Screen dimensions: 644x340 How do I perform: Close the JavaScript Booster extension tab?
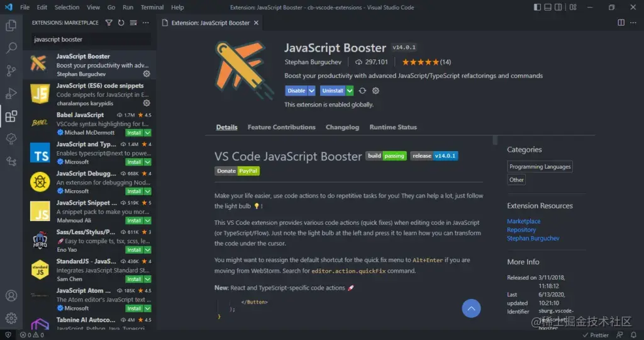coord(257,23)
